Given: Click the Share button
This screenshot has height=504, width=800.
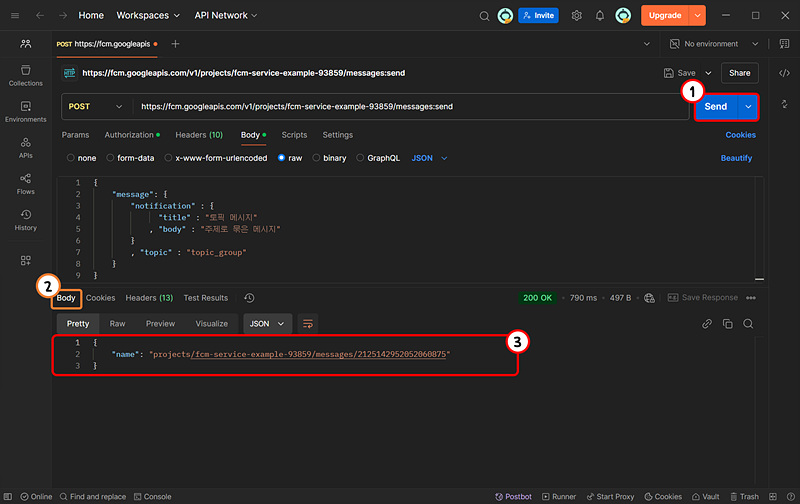Looking at the screenshot, I should point(739,73).
